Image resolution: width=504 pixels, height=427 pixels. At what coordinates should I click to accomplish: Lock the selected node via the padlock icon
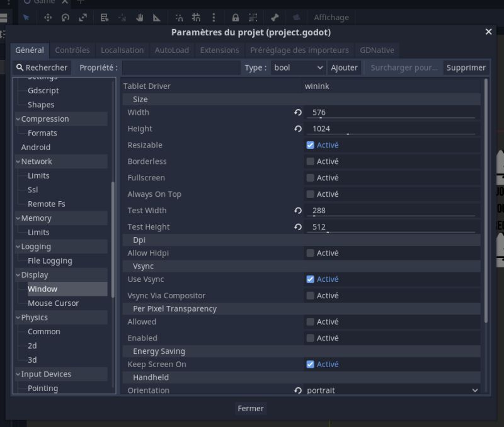[236, 17]
